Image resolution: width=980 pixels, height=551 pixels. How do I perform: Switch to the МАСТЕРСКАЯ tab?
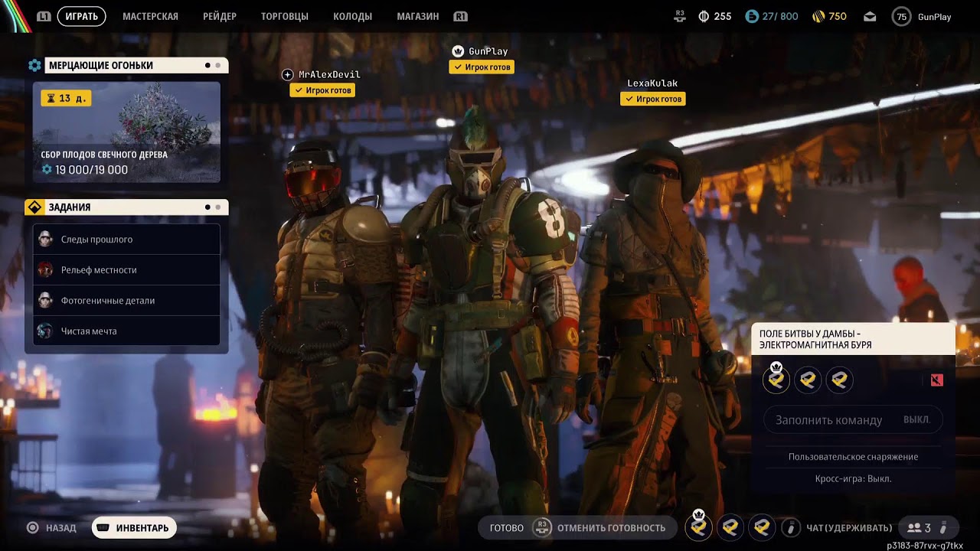150,16
